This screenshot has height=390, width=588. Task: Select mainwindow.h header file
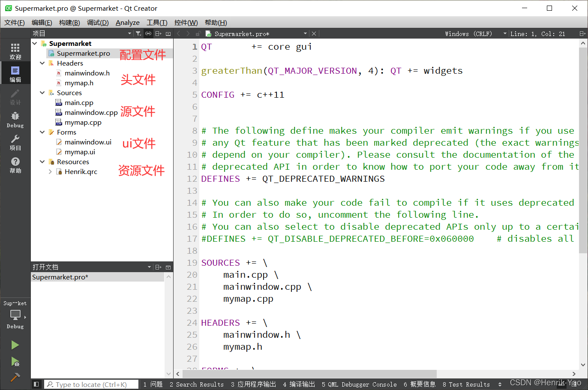(x=87, y=73)
